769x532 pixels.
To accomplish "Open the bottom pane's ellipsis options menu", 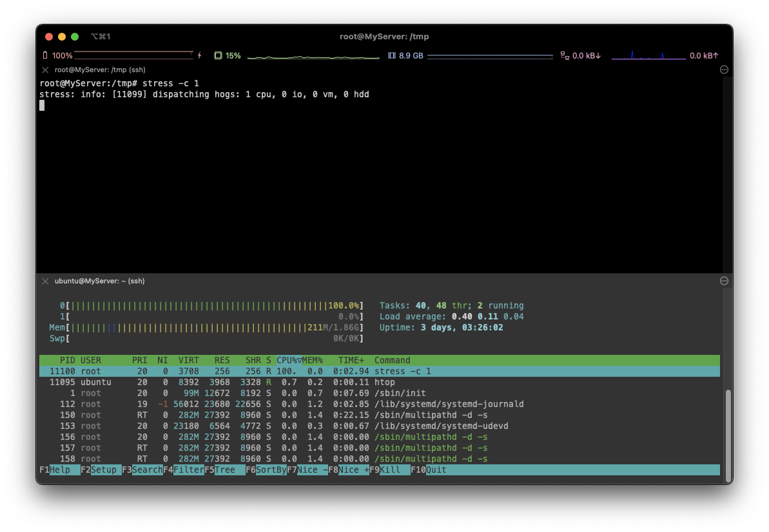I will click(x=724, y=281).
